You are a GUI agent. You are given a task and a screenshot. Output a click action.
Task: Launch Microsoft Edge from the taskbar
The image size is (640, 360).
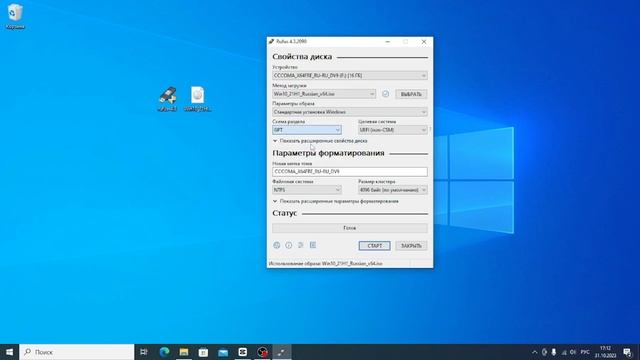(164, 352)
